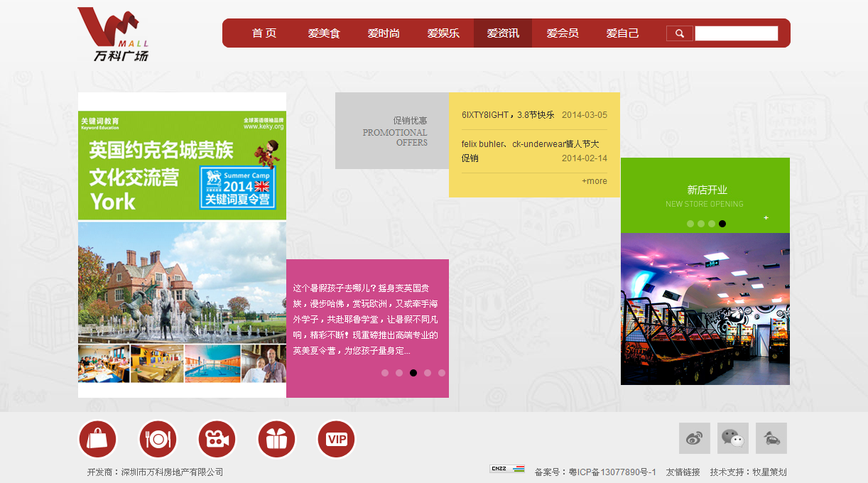
Task: Click the plus on the new store banner
Action: point(766,219)
